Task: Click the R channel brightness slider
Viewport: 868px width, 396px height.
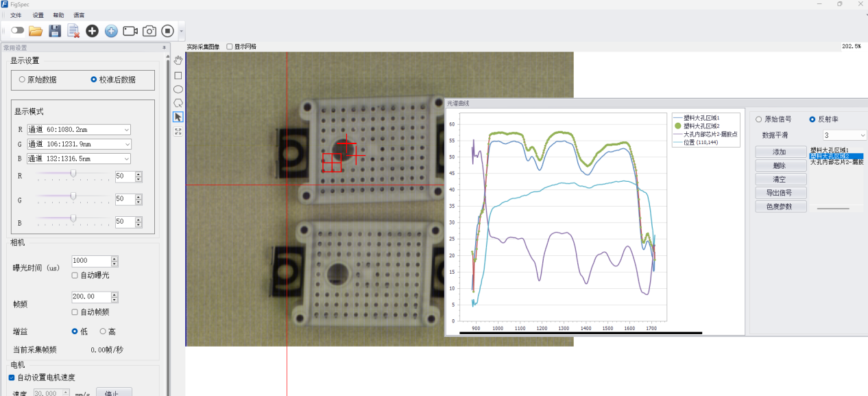Action: [73, 174]
